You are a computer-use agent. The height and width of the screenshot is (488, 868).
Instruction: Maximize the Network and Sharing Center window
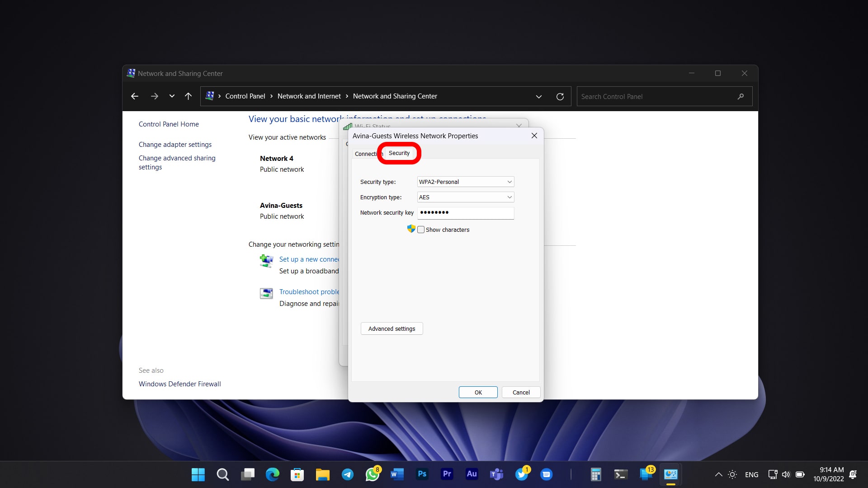pos(717,73)
